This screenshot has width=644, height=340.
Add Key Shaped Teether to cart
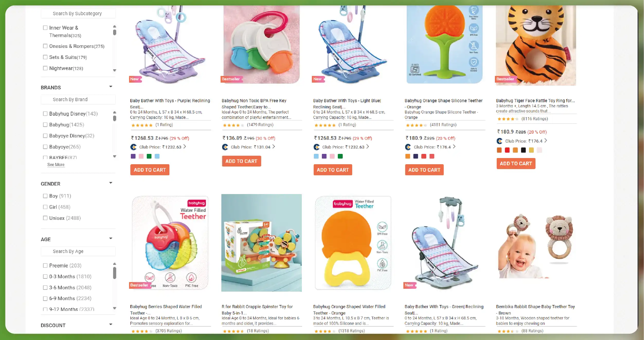(241, 161)
